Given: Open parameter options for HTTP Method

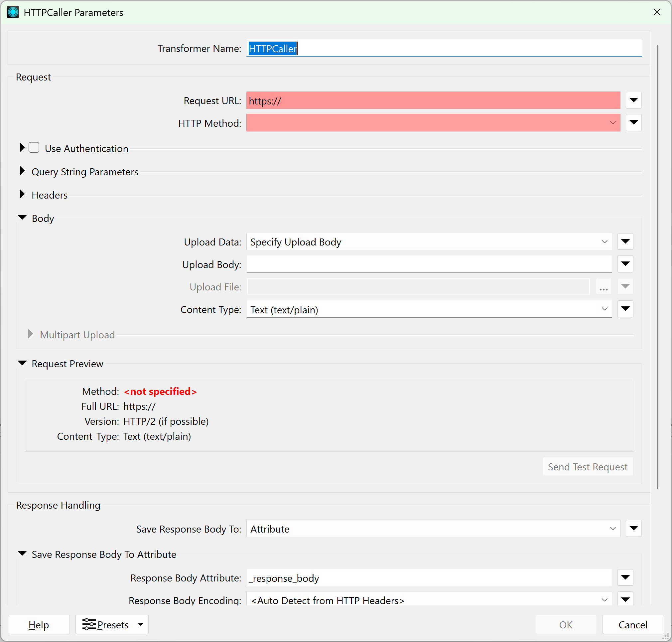Looking at the screenshot, I should (x=633, y=122).
